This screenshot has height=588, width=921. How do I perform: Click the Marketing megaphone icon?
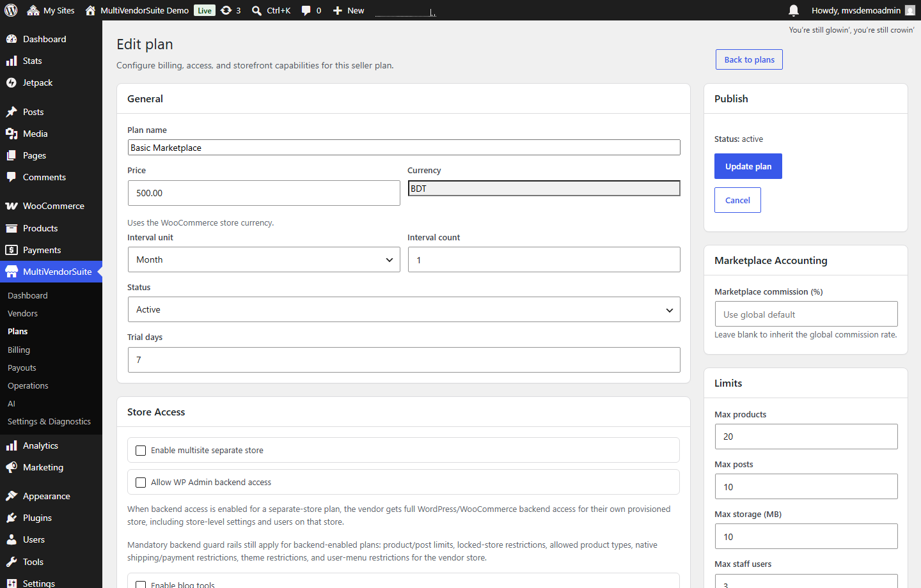point(12,467)
